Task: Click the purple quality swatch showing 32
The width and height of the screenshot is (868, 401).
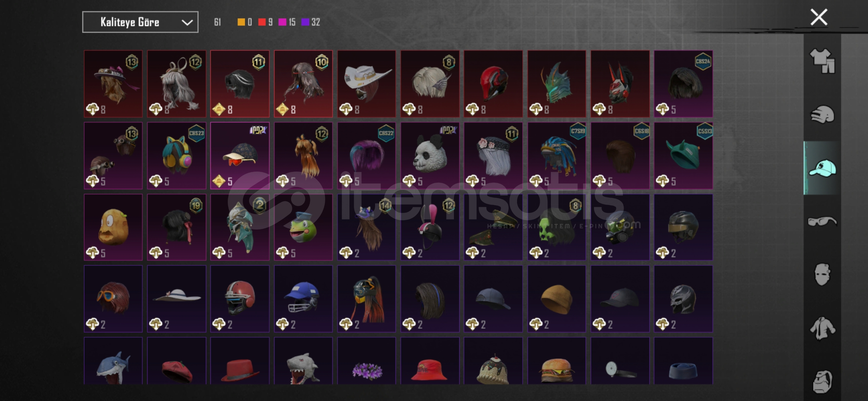Action: tap(305, 22)
